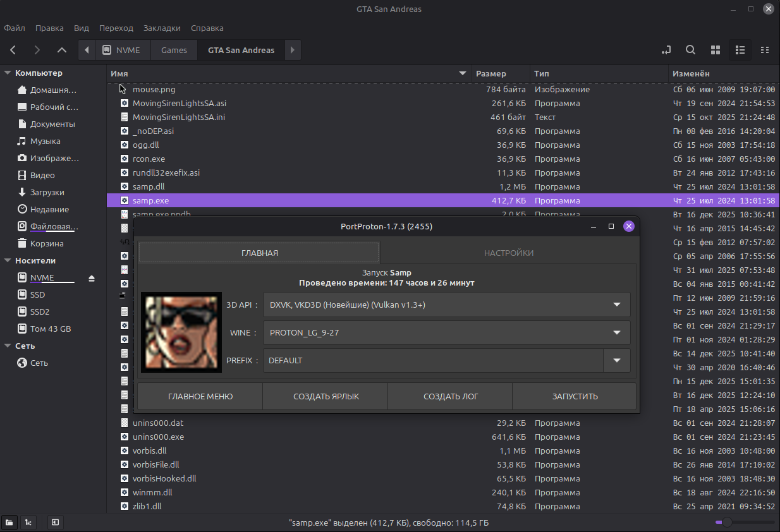Open the Загрузки folder in sidebar
780x532 pixels.
point(47,192)
